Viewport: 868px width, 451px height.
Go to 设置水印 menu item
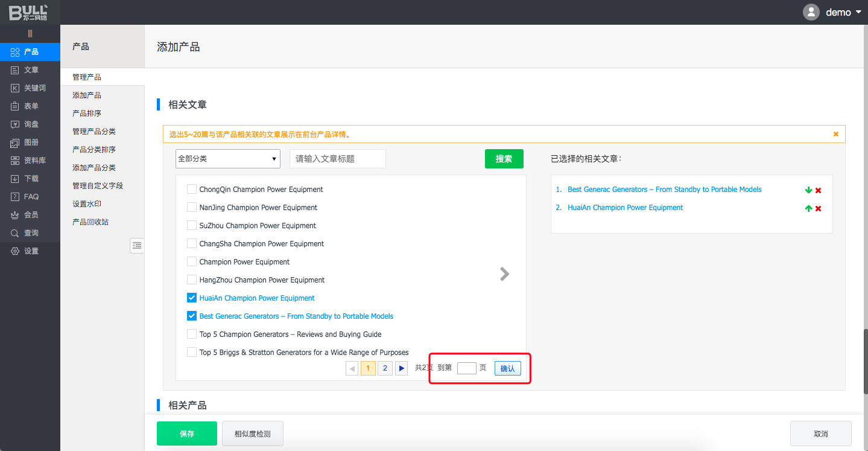pos(87,204)
